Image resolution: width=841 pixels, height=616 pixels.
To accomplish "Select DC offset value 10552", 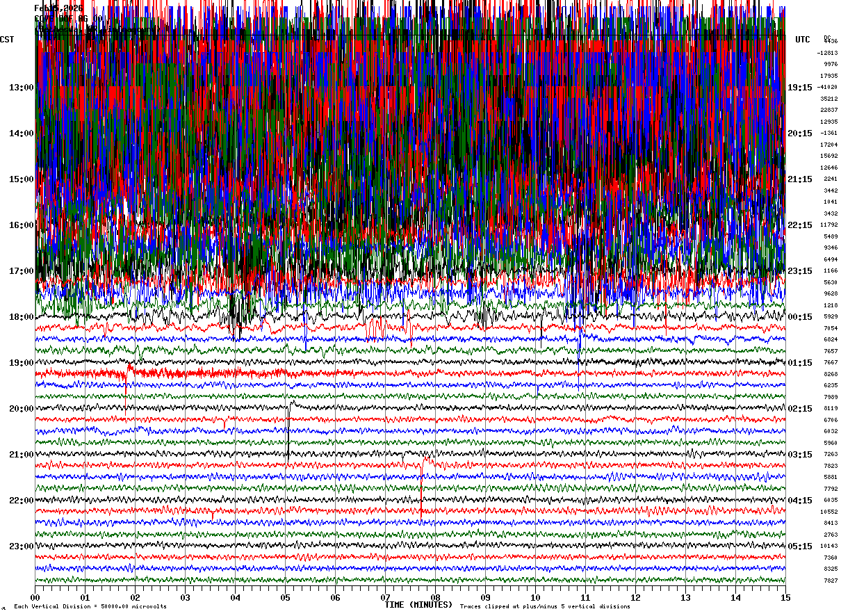I will pos(829,512).
